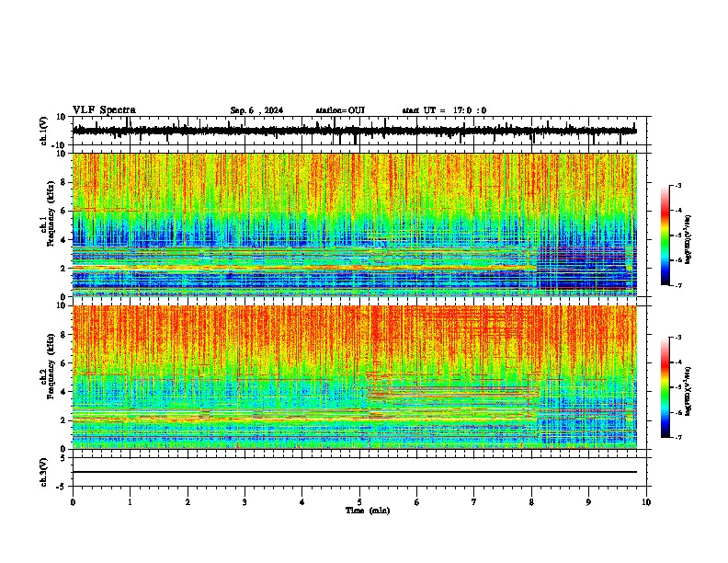
Task: Click tick label "4" on the time axis
Action: click(302, 502)
